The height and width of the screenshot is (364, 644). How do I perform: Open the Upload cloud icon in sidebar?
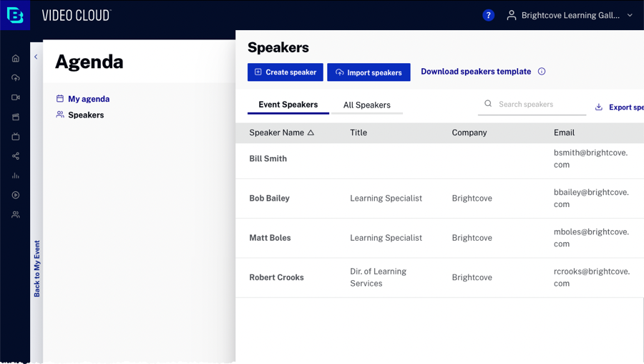pos(16,77)
